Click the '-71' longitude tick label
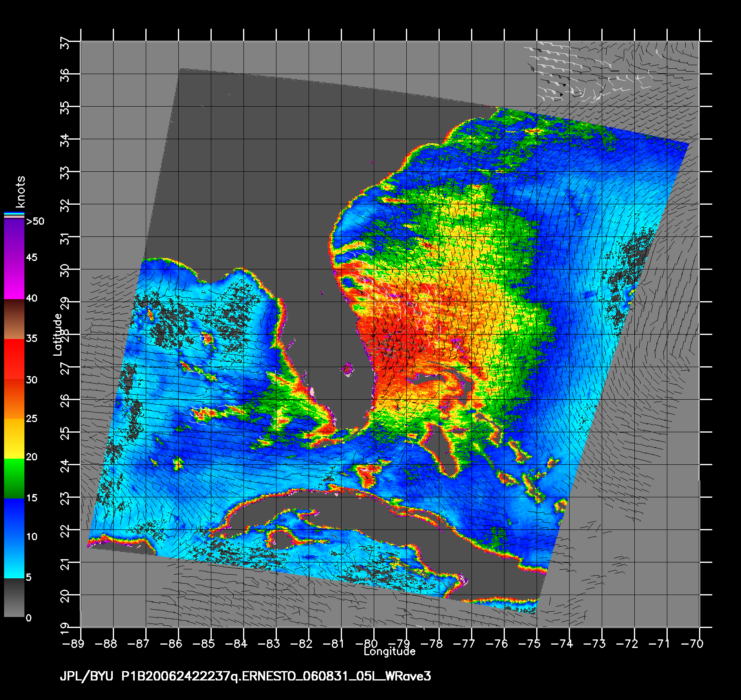The width and height of the screenshot is (741, 700). (659, 643)
